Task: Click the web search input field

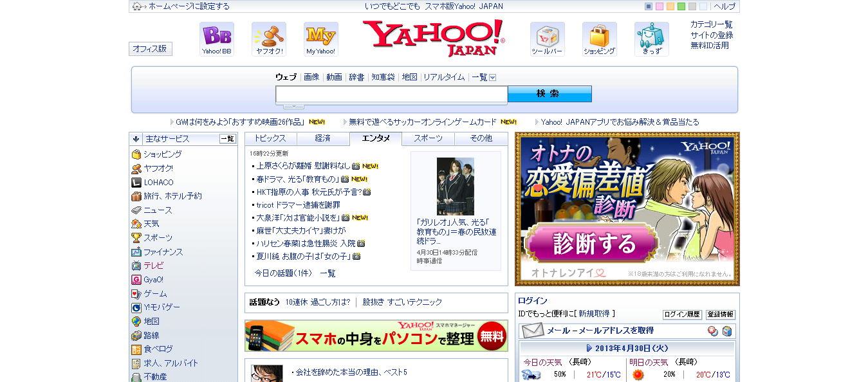Action: pyautogui.click(x=391, y=94)
